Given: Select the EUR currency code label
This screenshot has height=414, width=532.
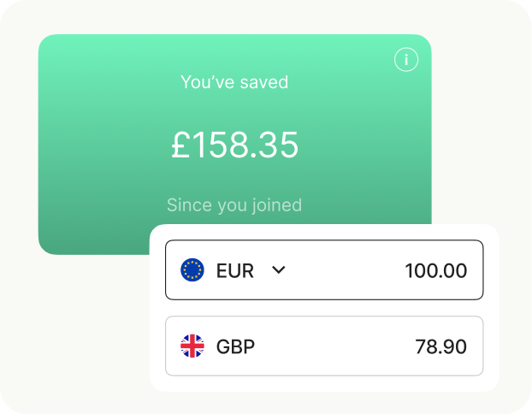Looking at the screenshot, I should [x=235, y=271].
